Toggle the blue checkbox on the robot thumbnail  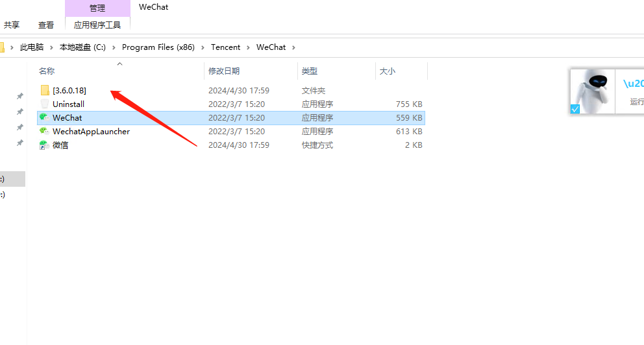tap(575, 109)
